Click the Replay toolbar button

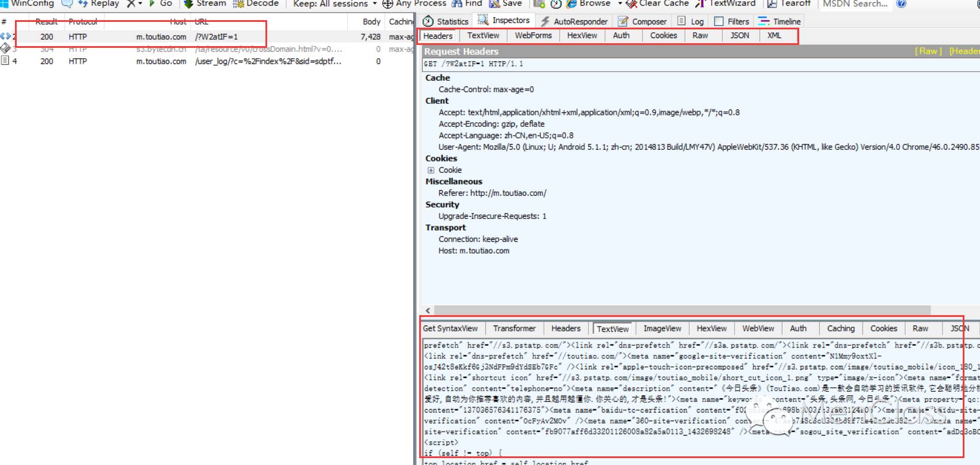pos(98,3)
